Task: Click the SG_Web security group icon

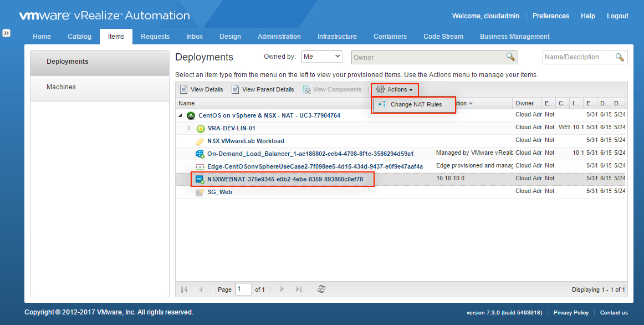Action: pyautogui.click(x=200, y=192)
